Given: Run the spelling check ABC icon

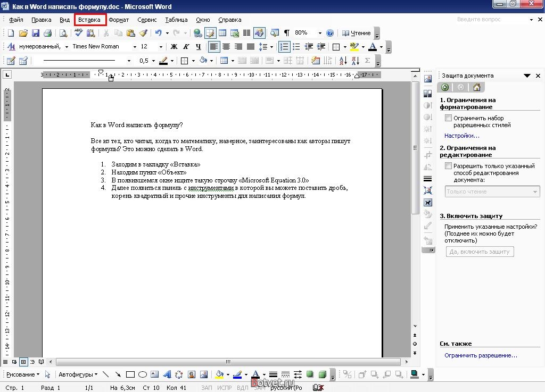Looking at the screenshot, I should (79, 33).
